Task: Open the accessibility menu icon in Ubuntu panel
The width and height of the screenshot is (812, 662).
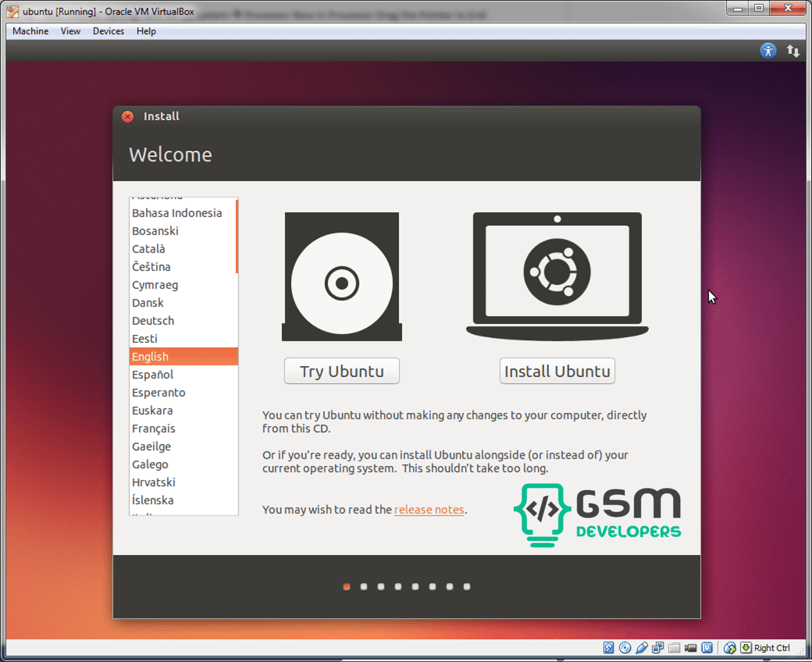Action: tap(768, 51)
